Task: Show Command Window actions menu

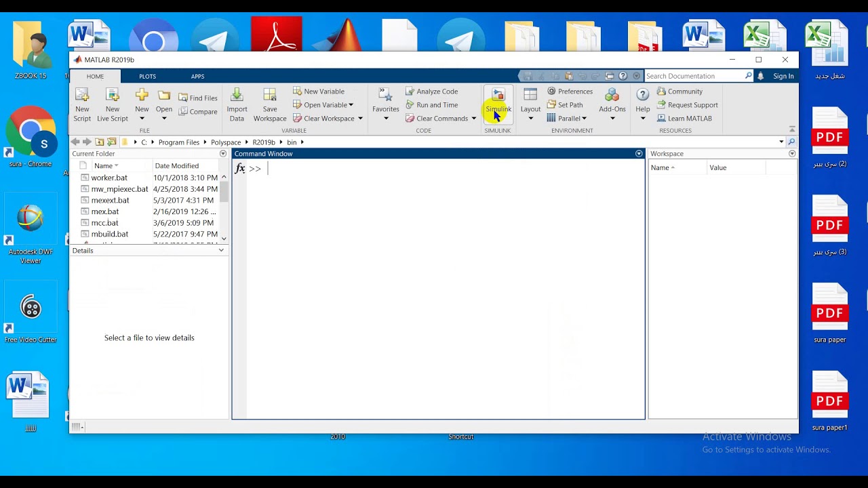Action: 639,154
